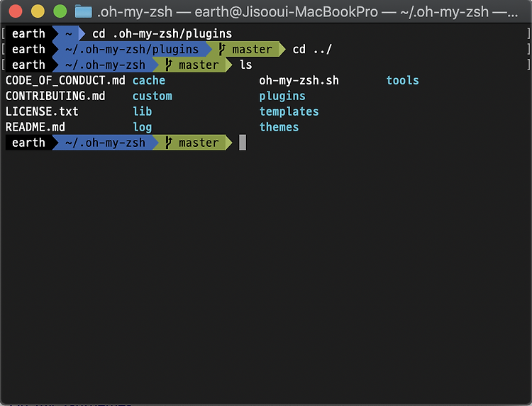Click the '~/.oh-my-zsh' path beside ls command
Image resolution: width=532 pixels, height=406 pixels.
(105, 65)
